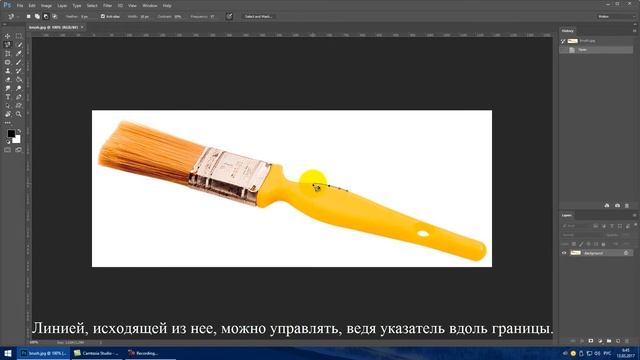Select the Quick Selection tool
The height and width of the screenshot is (360, 640).
[19, 44]
